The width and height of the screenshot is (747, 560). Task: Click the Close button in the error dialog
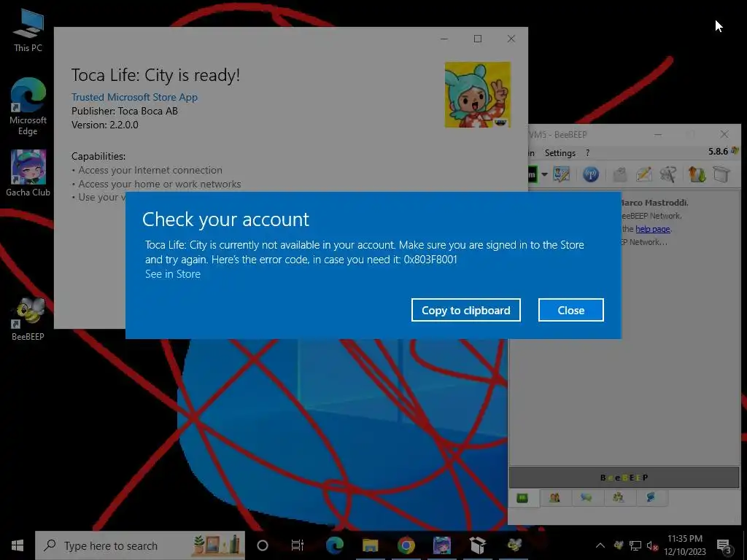point(570,310)
